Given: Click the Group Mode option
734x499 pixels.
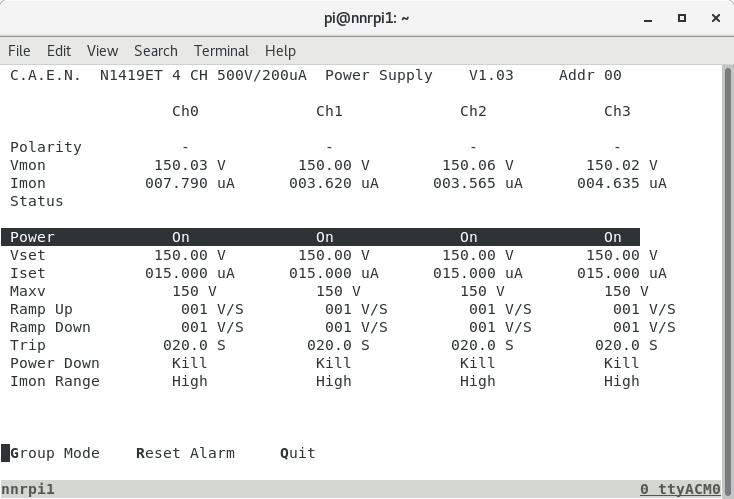Looking at the screenshot, I should pyautogui.click(x=55, y=453).
